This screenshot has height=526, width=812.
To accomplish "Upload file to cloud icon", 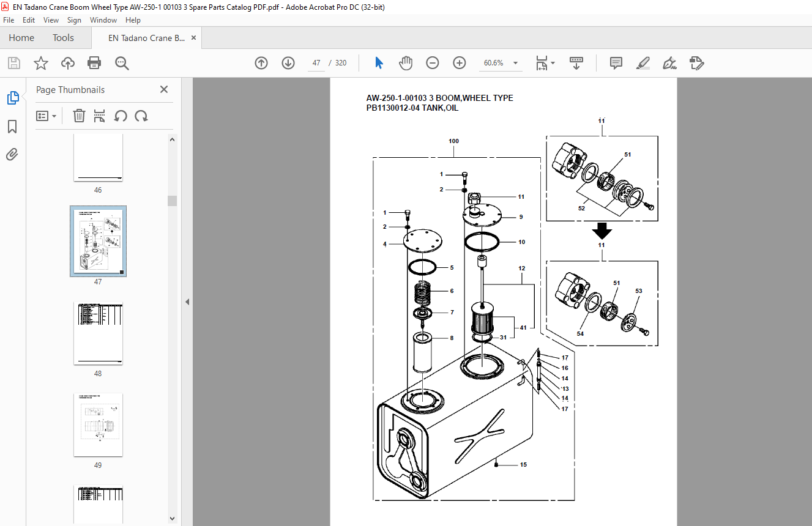I will pos(68,63).
